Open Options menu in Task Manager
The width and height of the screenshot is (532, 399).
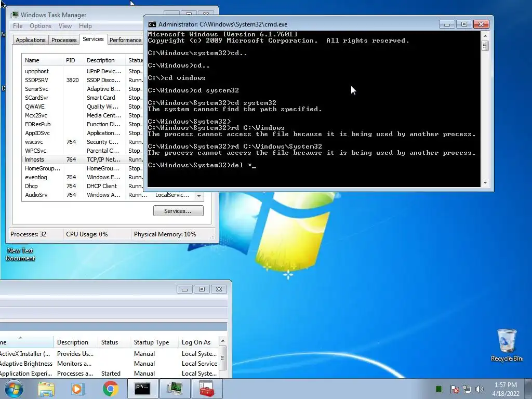click(x=41, y=26)
